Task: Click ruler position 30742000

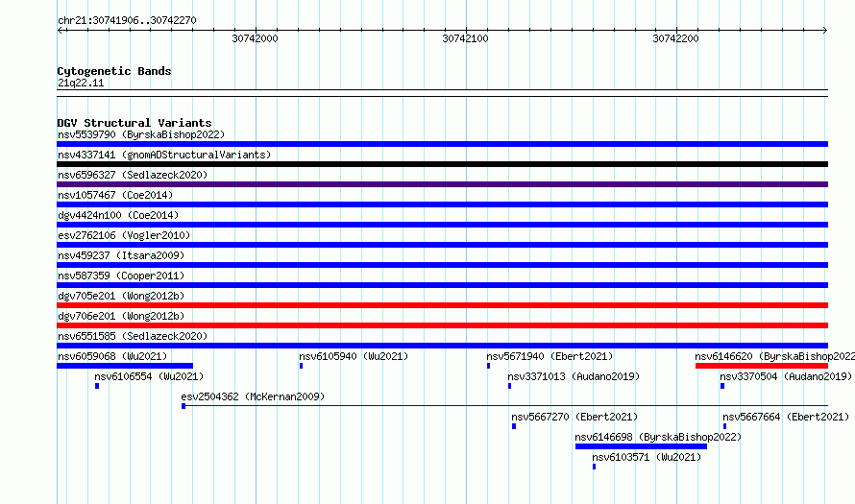Action: pos(256,38)
